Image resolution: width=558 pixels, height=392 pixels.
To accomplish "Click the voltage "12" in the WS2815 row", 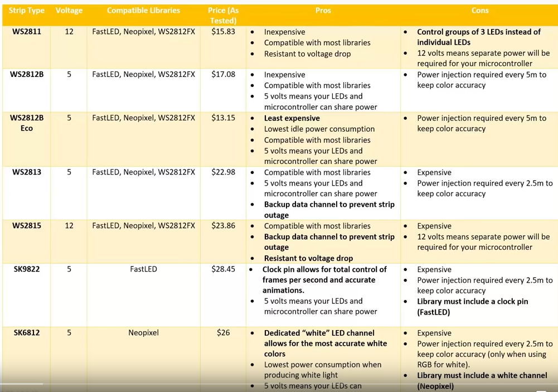I will tap(69, 225).
